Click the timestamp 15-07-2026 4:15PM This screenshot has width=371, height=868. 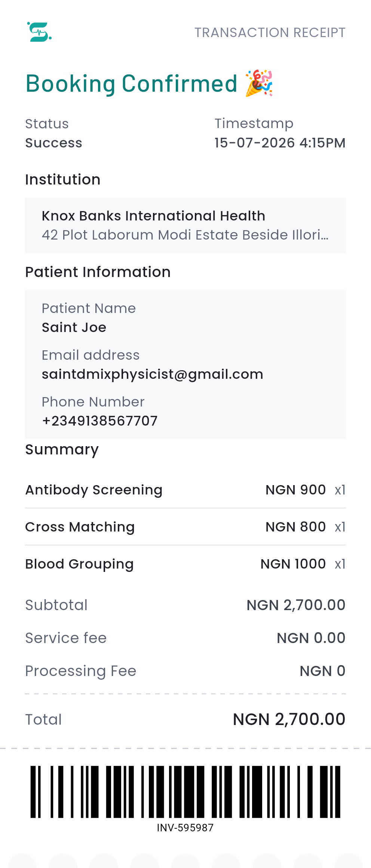280,143
